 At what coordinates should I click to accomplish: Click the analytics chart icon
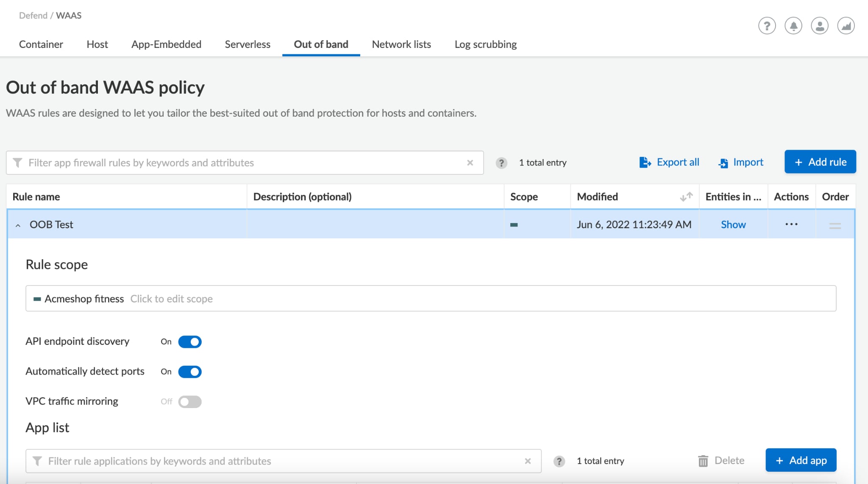(x=846, y=26)
